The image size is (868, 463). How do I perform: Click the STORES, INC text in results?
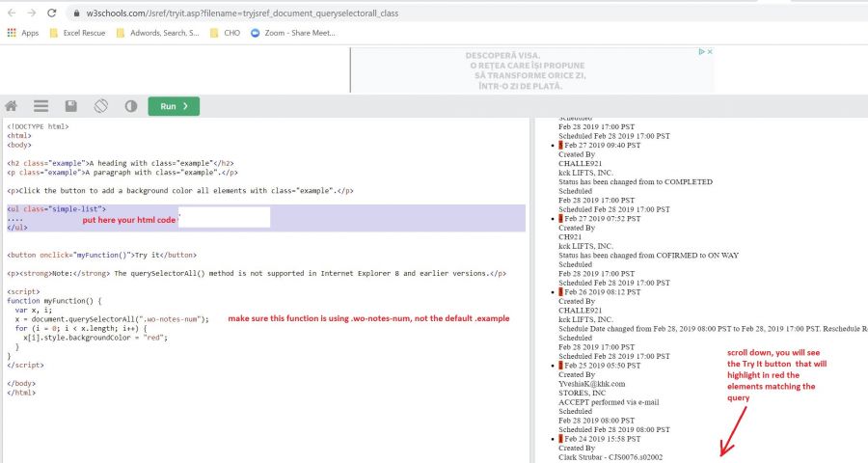pos(583,393)
